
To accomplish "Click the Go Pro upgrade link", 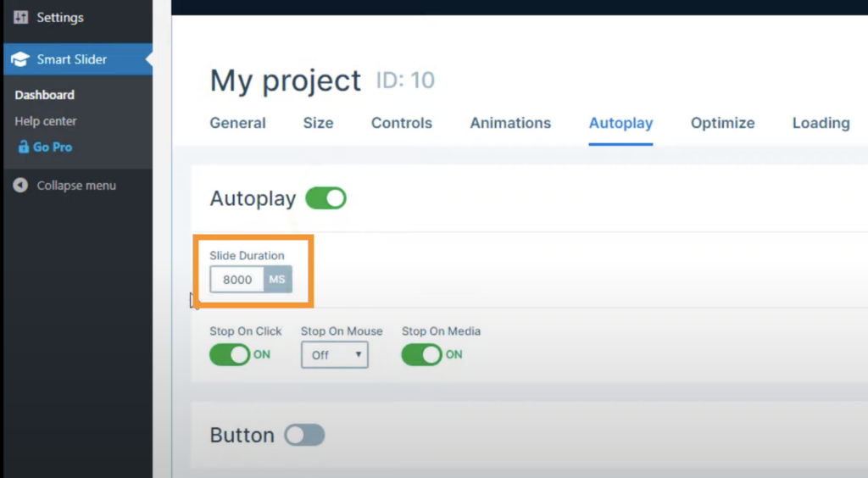I will tap(53, 147).
